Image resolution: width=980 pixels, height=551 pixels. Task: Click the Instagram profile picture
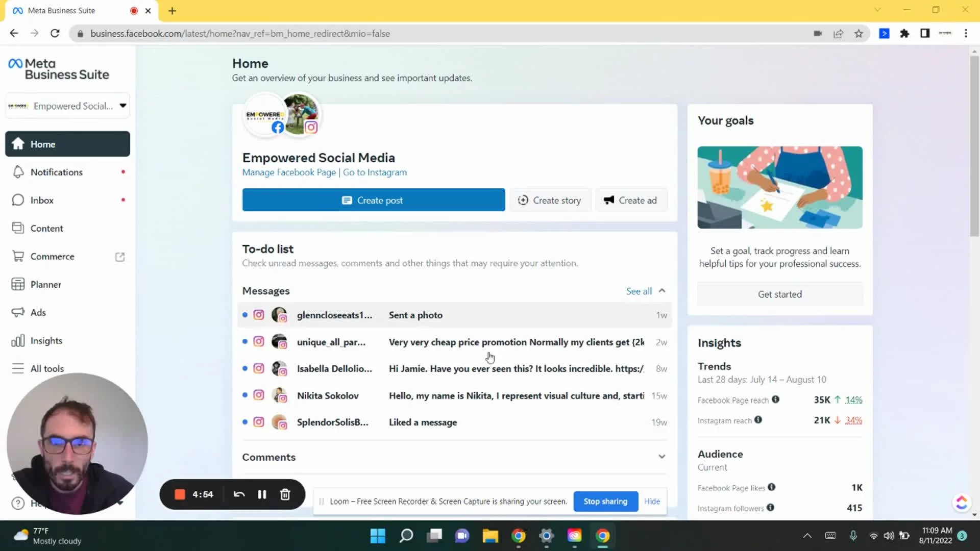click(301, 114)
